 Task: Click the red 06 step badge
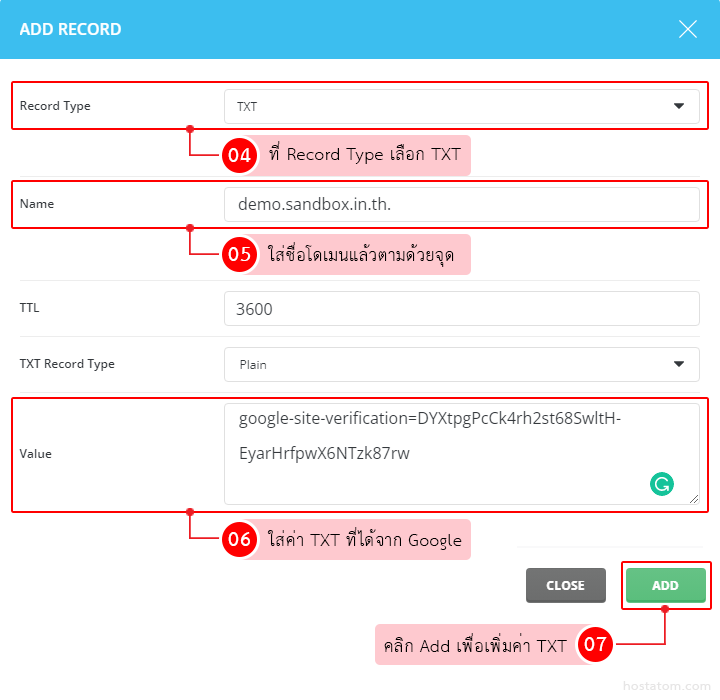pos(239,540)
